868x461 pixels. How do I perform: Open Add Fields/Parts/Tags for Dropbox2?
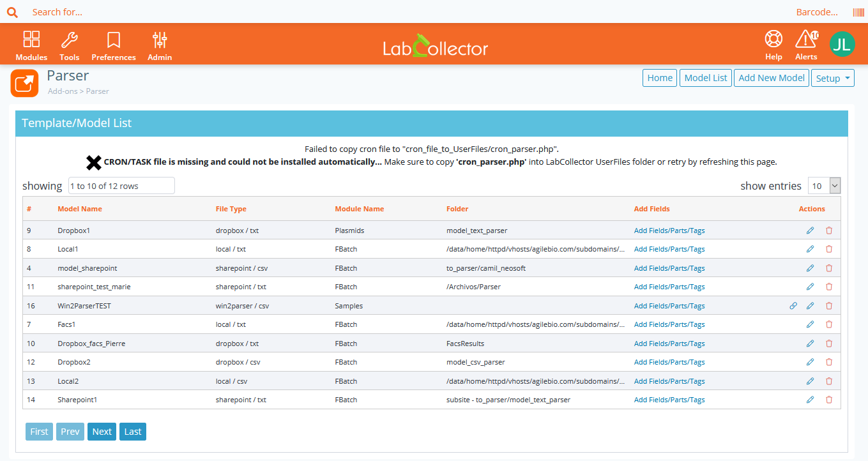point(669,362)
